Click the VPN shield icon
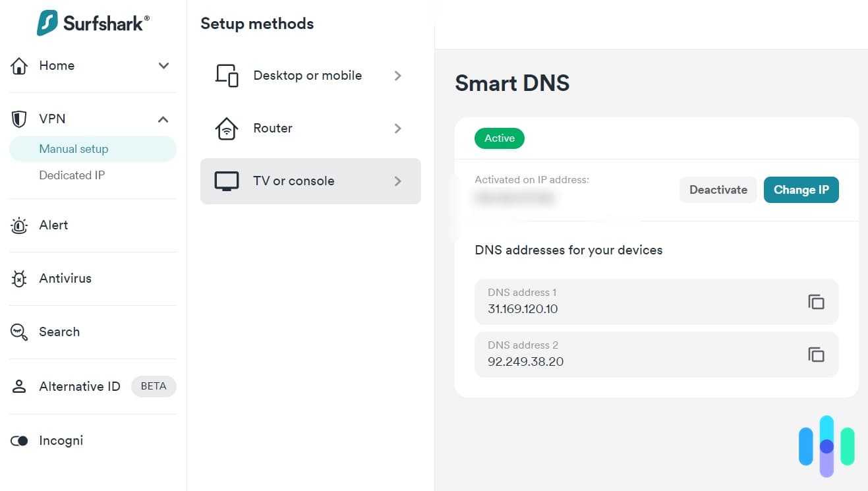868x491 pixels. pos(19,119)
